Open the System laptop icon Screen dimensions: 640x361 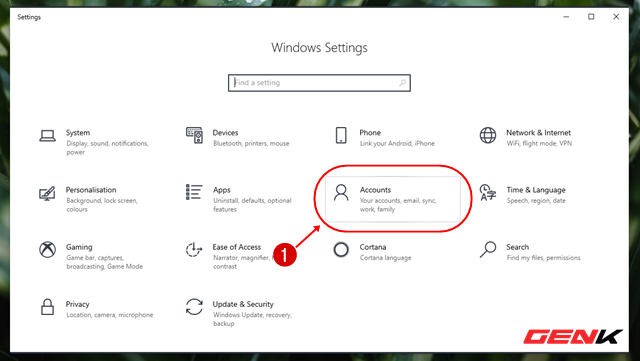pyautogui.click(x=47, y=136)
